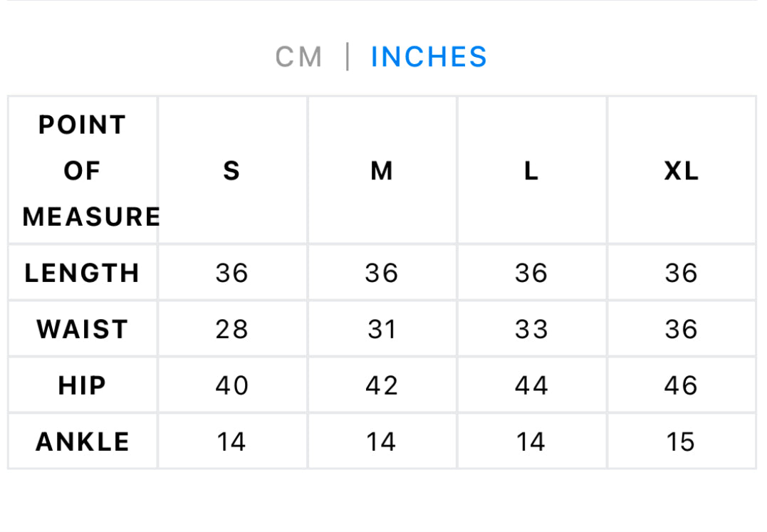
Task: Click the waist value 31 for size M
Action: [382, 329]
